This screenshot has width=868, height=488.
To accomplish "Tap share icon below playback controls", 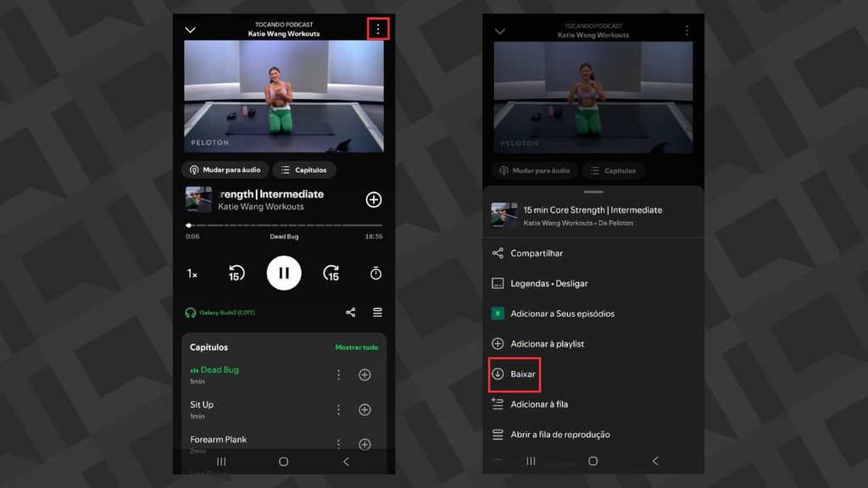I will (x=350, y=313).
